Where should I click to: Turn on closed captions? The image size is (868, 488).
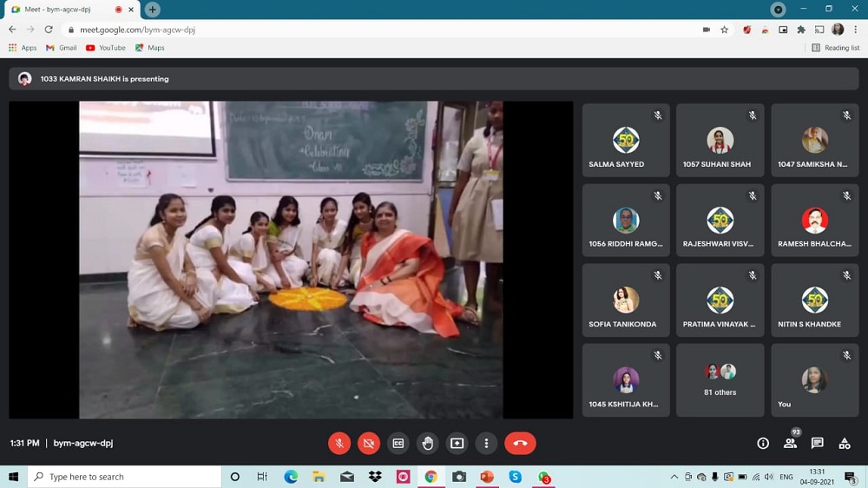coord(398,443)
